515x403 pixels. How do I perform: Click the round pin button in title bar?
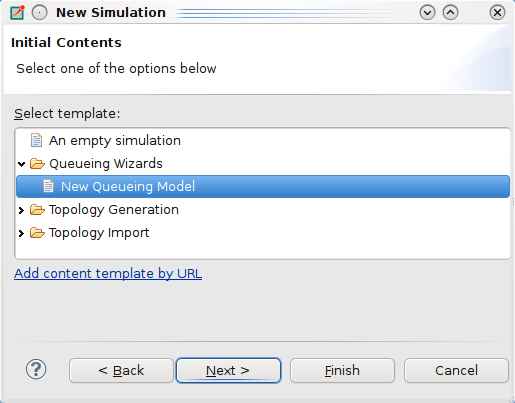(40, 13)
